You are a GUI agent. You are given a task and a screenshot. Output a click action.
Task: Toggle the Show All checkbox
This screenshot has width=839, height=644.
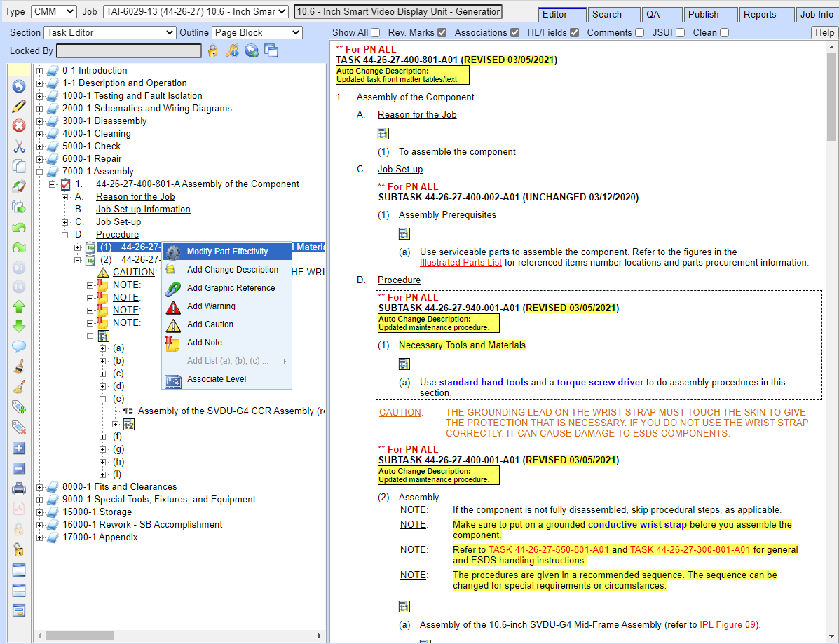376,33
